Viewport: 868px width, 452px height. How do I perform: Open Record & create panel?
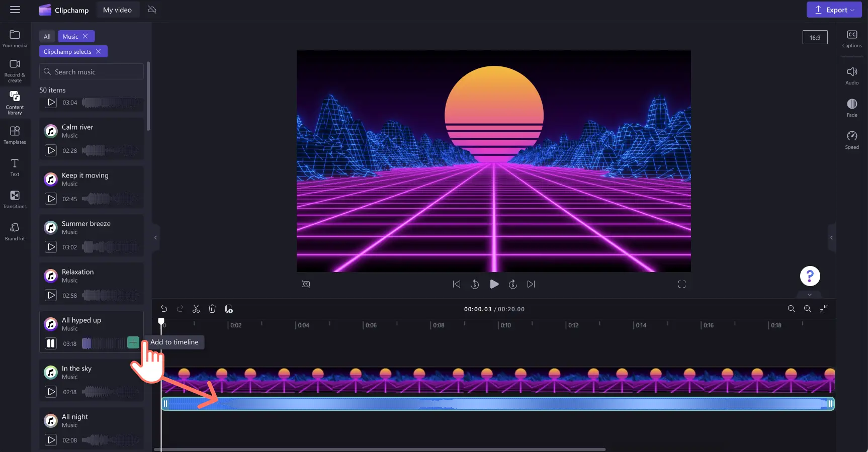[15, 71]
